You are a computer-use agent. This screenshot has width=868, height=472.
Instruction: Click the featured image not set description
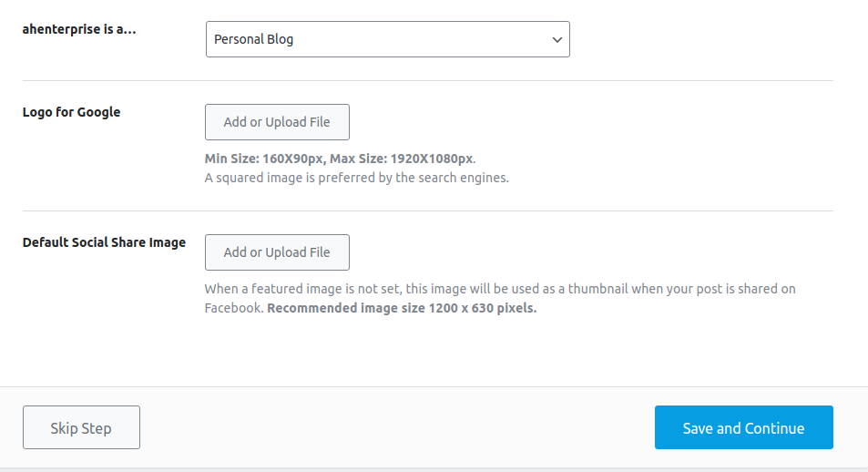point(500,298)
